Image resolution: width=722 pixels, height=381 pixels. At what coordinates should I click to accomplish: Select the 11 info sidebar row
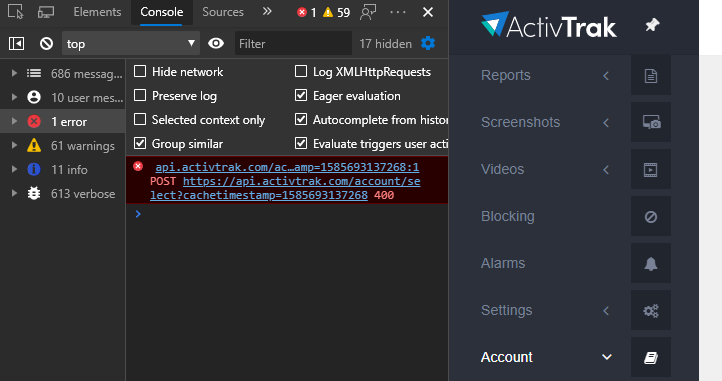(63, 170)
